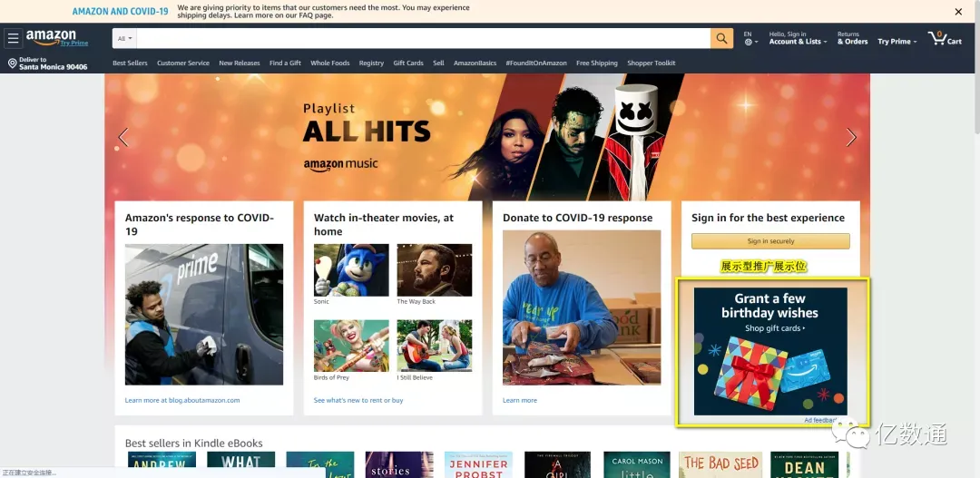Open the Jennifer Probst book cover
This screenshot has width=980, height=478.
point(478,465)
